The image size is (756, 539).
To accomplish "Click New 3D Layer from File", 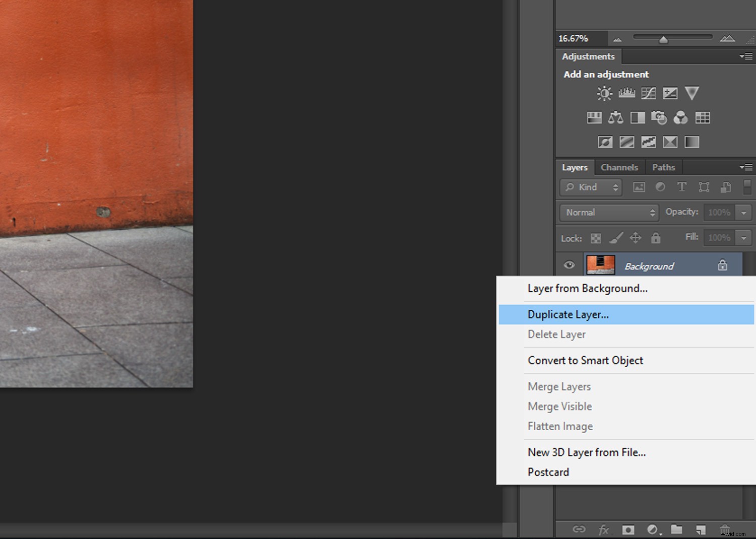I will (587, 452).
